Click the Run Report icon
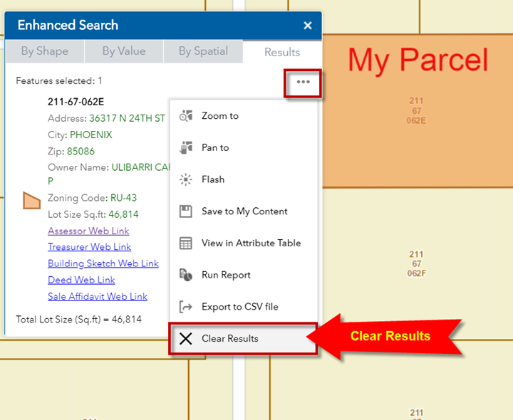 click(x=186, y=275)
